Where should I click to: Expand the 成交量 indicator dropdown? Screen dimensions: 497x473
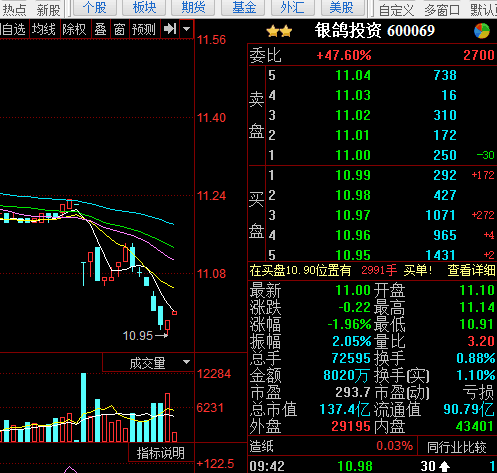tap(186, 362)
